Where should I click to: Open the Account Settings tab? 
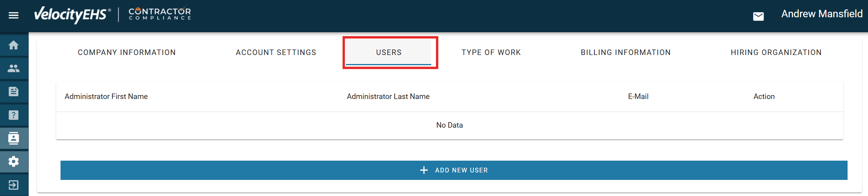276,52
